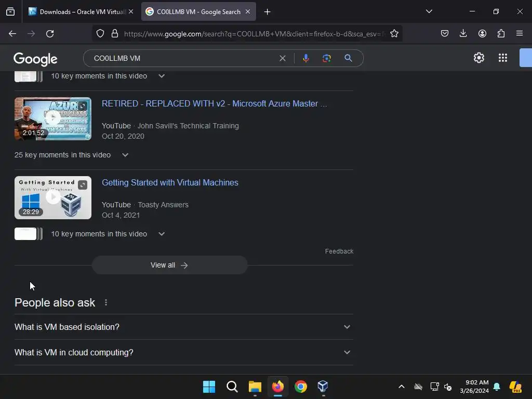
Task: List all open tabs dropdown
Action: [x=429, y=11]
